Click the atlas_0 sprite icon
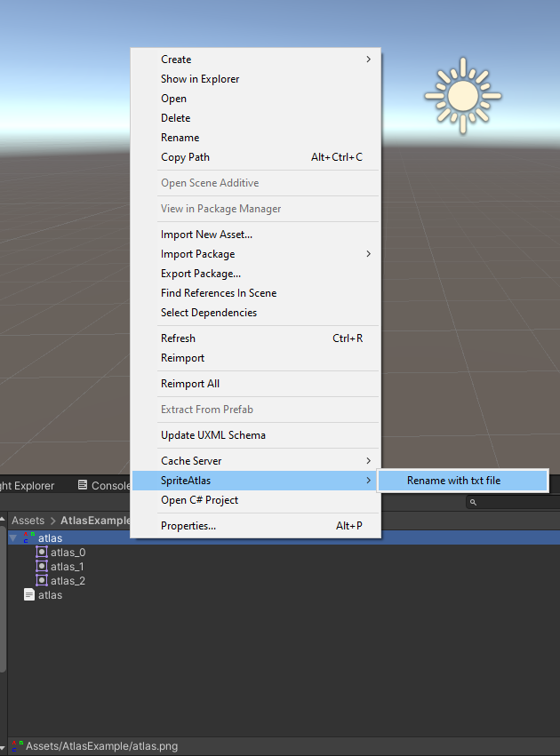Image resolution: width=560 pixels, height=756 pixels. 42,552
